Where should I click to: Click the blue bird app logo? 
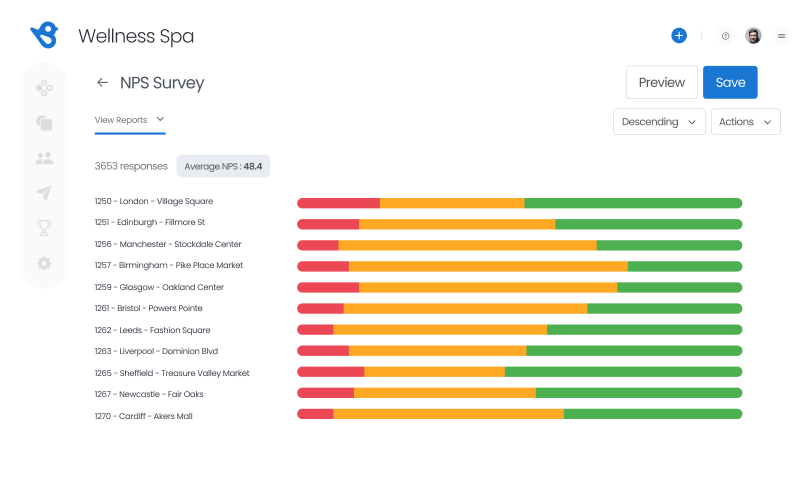point(44,35)
